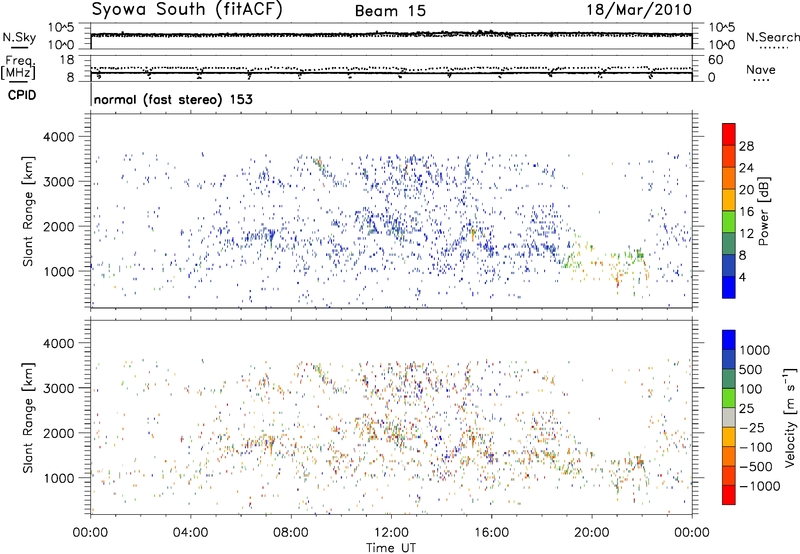Click the '2000' tick on the velocity panel
800x554 pixels.
pos(59,433)
